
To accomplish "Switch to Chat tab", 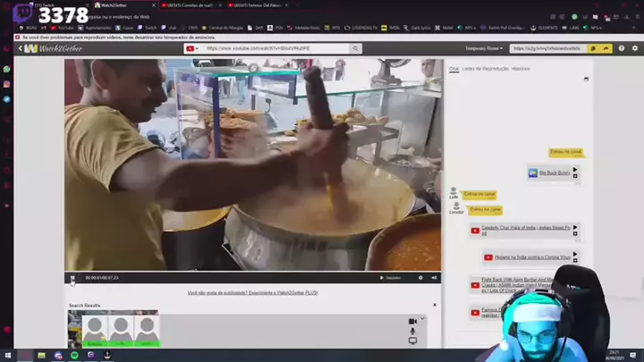I will coord(453,69).
